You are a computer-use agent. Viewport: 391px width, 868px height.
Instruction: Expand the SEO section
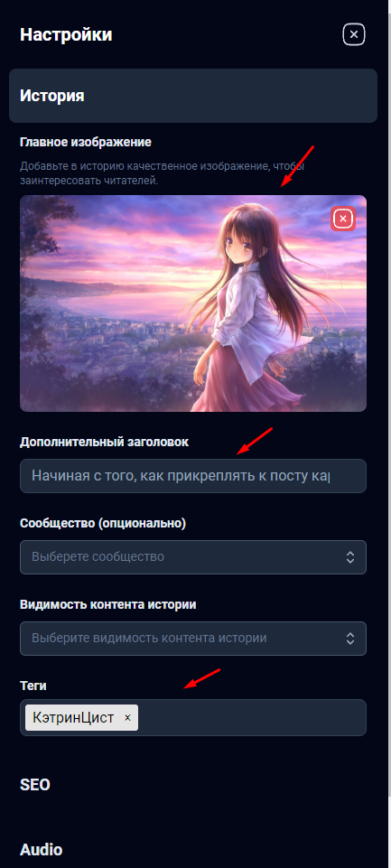click(x=35, y=785)
